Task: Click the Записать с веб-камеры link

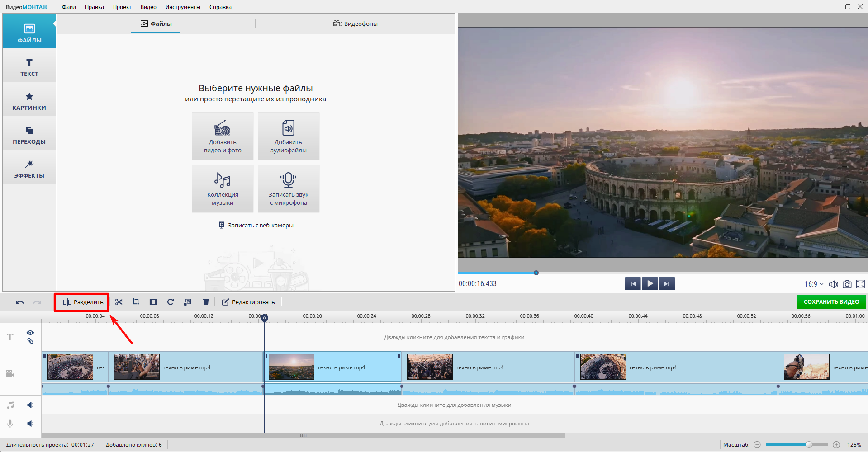Action: coord(261,225)
